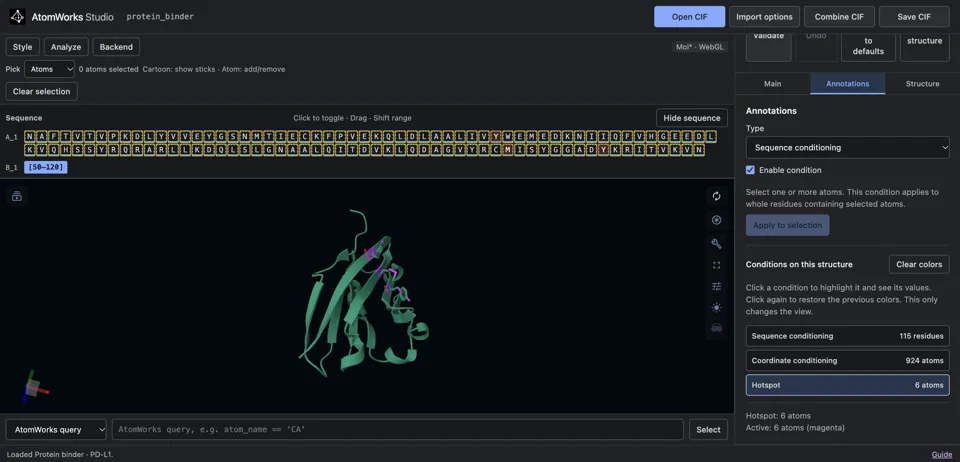The image size is (960, 462).
Task: Toggle expanded viewport brackets icon
Action: [x=716, y=266]
